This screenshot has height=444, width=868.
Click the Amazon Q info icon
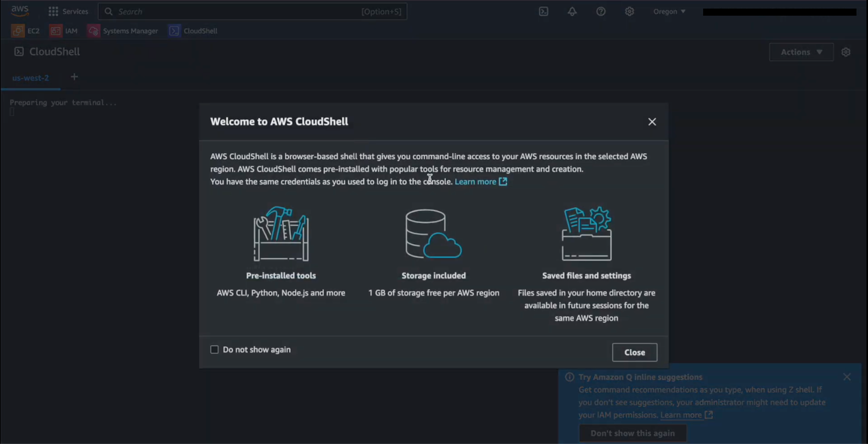pos(570,377)
